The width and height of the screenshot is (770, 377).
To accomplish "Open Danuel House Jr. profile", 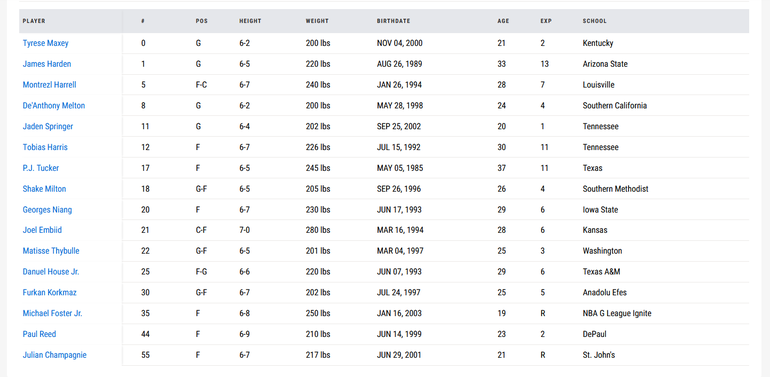I will tap(51, 272).
